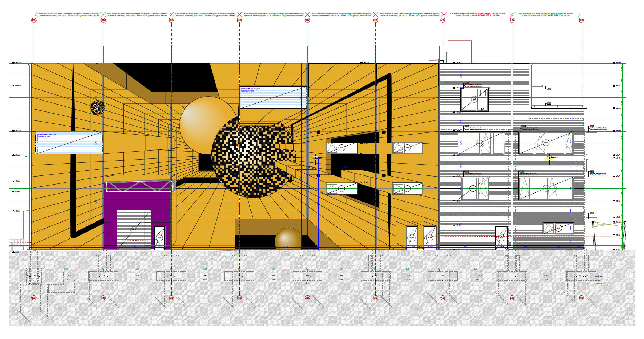The height and width of the screenshot is (339, 644).
Task: Select the roller shutter door in purple wall
Action: coord(134,229)
